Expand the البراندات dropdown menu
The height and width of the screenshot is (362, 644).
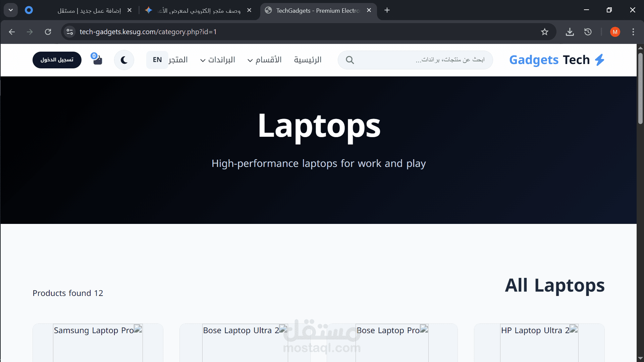pyautogui.click(x=218, y=60)
